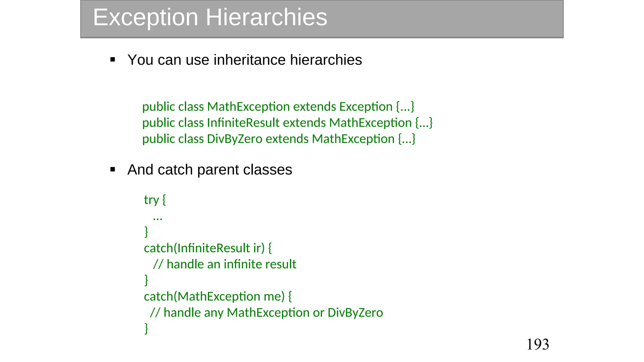The height and width of the screenshot is (362, 644).
Task: Click the 'catch(MathException me) {' line
Action: click(218, 297)
